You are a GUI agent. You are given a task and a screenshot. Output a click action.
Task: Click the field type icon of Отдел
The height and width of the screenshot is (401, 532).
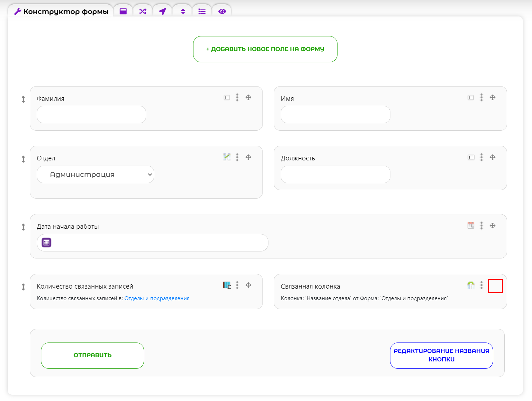point(227,157)
